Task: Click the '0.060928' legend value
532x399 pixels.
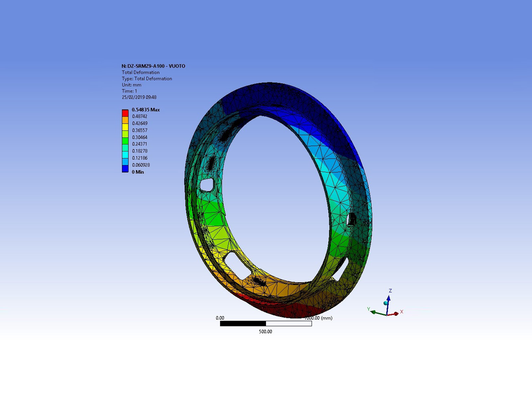Action: tap(141, 165)
